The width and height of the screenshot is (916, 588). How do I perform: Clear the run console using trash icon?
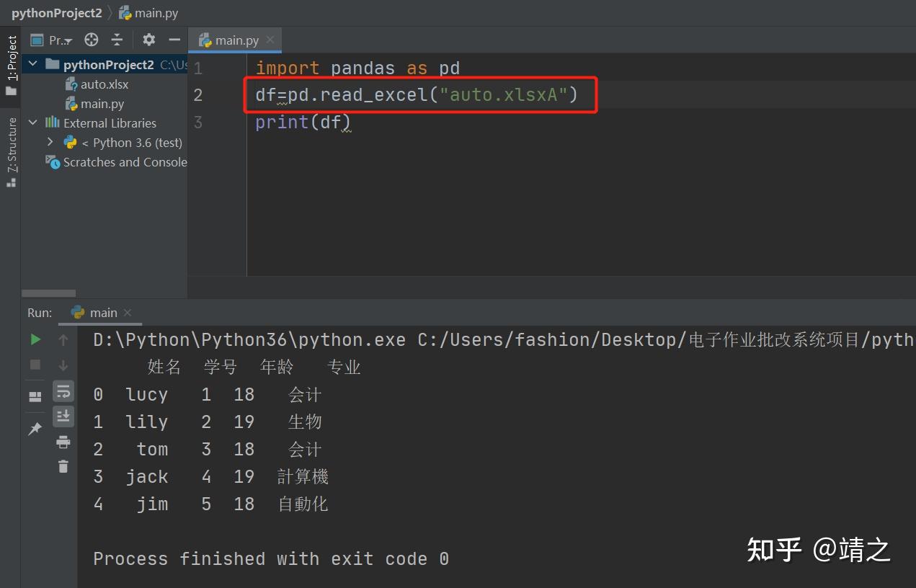pyautogui.click(x=63, y=466)
